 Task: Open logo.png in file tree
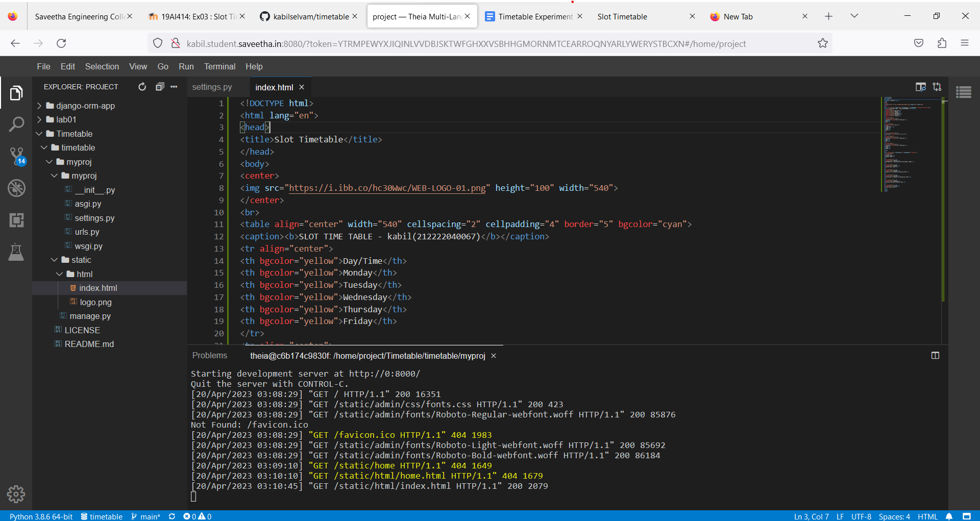pyautogui.click(x=95, y=302)
